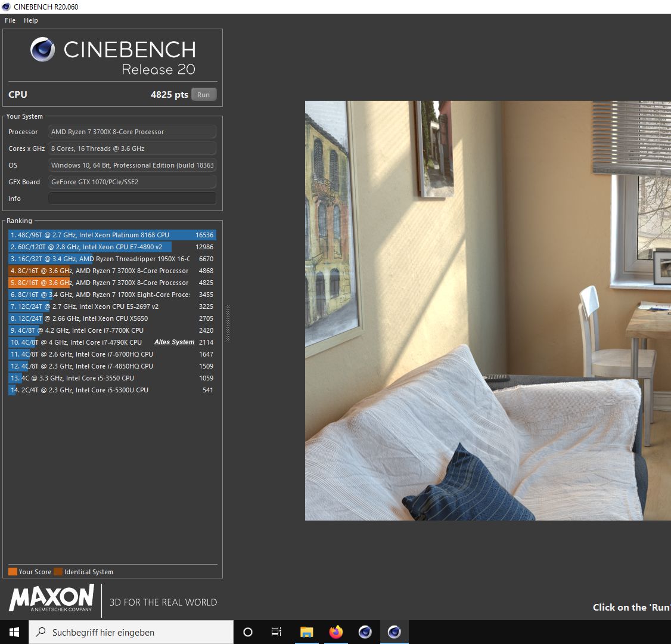Select the OS information field
The width and height of the screenshot is (671, 644).
pos(132,165)
